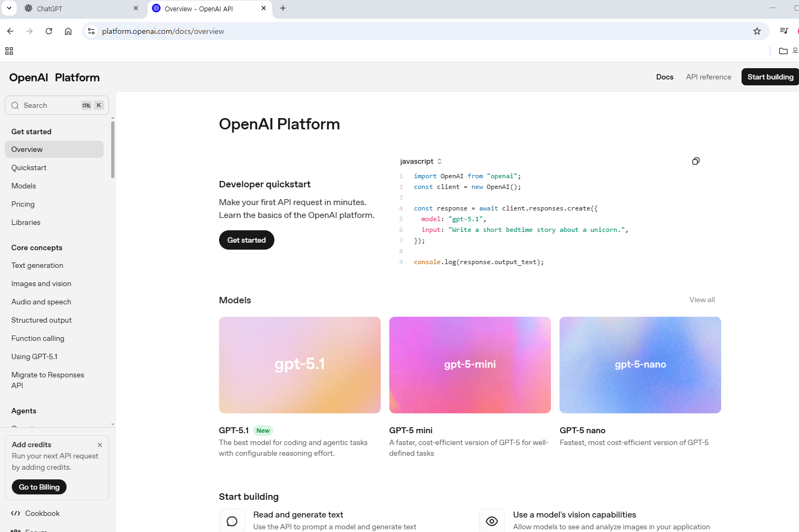
Task: Click the Start building button
Action: (770, 77)
